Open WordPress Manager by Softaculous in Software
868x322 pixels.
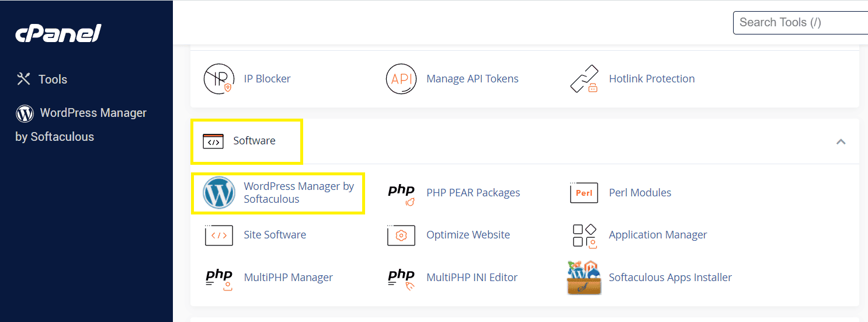click(299, 193)
